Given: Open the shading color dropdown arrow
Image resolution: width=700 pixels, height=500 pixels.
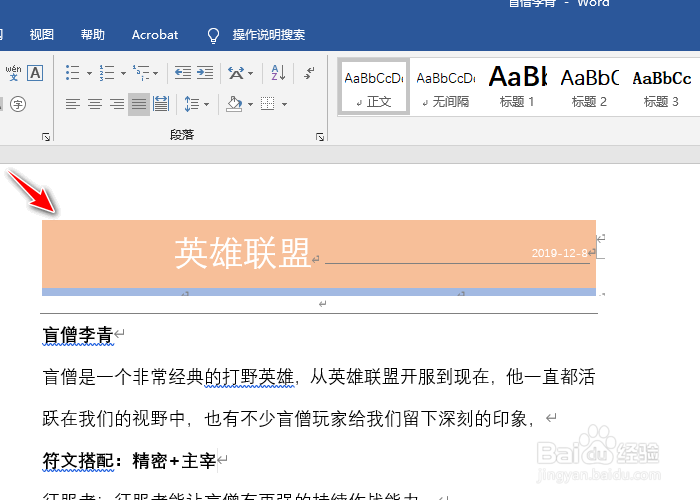Looking at the screenshot, I should click(250, 105).
